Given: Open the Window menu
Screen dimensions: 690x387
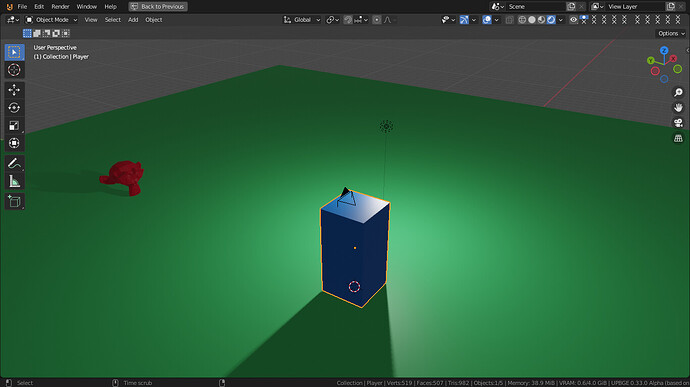Looking at the screenshot, I should (x=86, y=7).
